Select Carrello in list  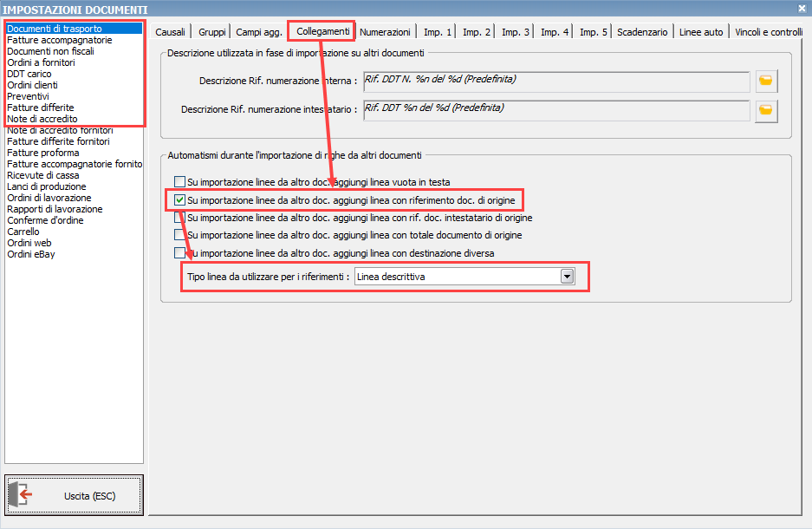(x=74, y=232)
